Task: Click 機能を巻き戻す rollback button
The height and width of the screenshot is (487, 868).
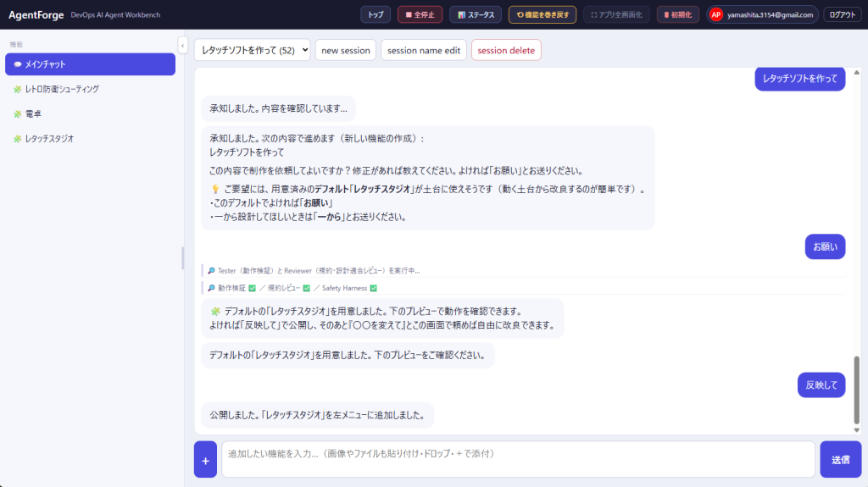Action: click(542, 15)
